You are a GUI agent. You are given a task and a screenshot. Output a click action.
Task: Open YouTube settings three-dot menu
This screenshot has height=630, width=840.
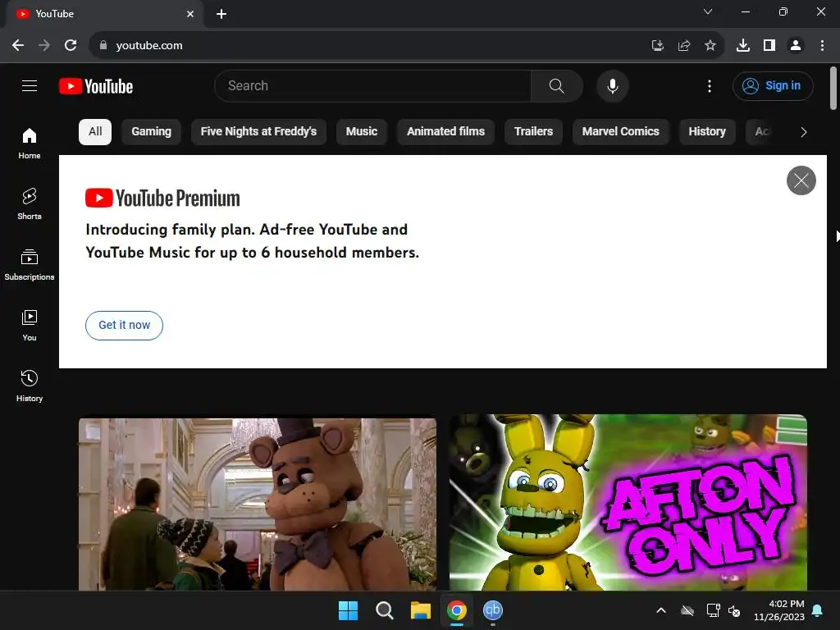click(x=710, y=85)
